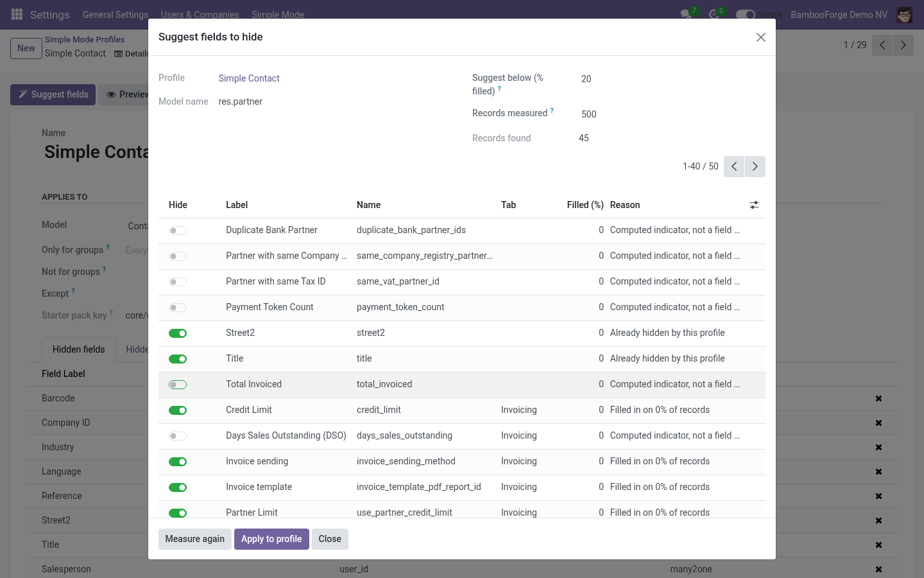This screenshot has width=924, height=578.
Task: Delete the Salesperson hidden field row
Action: (878, 570)
